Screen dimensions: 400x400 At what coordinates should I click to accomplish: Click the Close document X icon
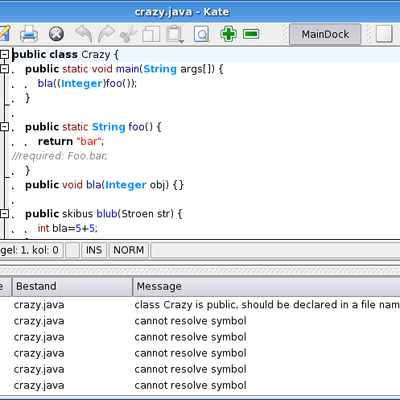[x=56, y=34]
